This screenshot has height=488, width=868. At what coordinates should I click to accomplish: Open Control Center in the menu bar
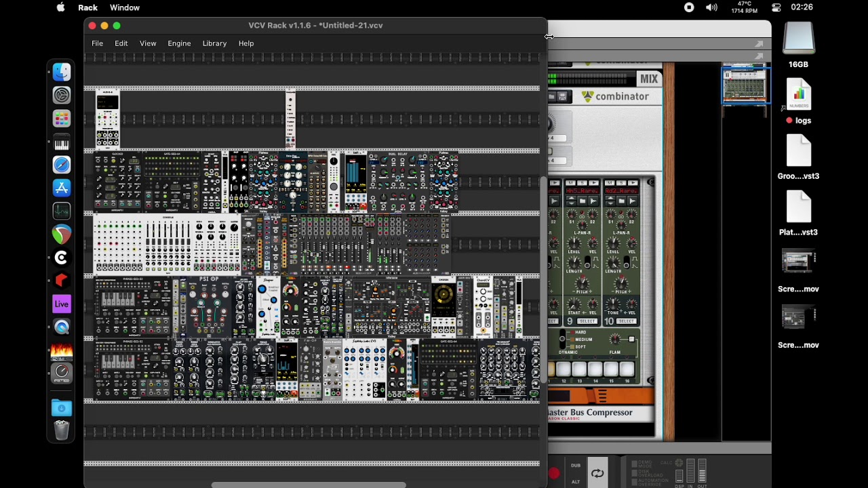(x=776, y=7)
